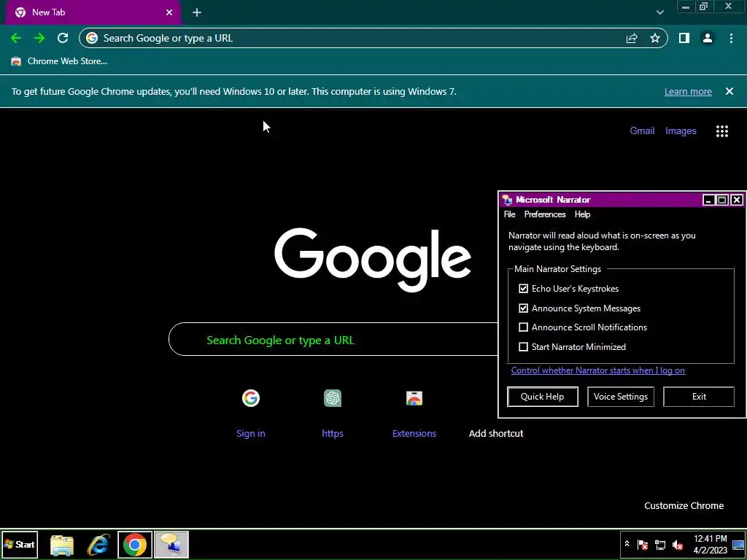Go back using Chrome's back arrow
The image size is (747, 560).
tap(16, 38)
